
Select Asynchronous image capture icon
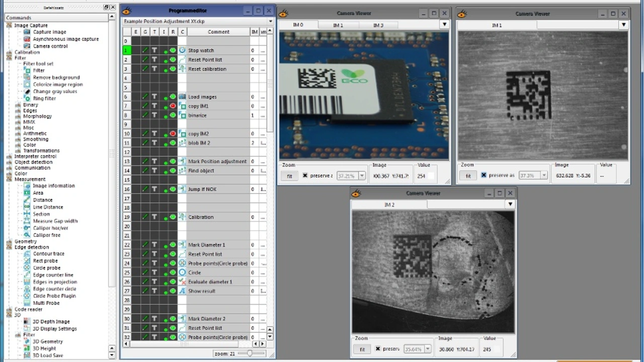coord(27,39)
